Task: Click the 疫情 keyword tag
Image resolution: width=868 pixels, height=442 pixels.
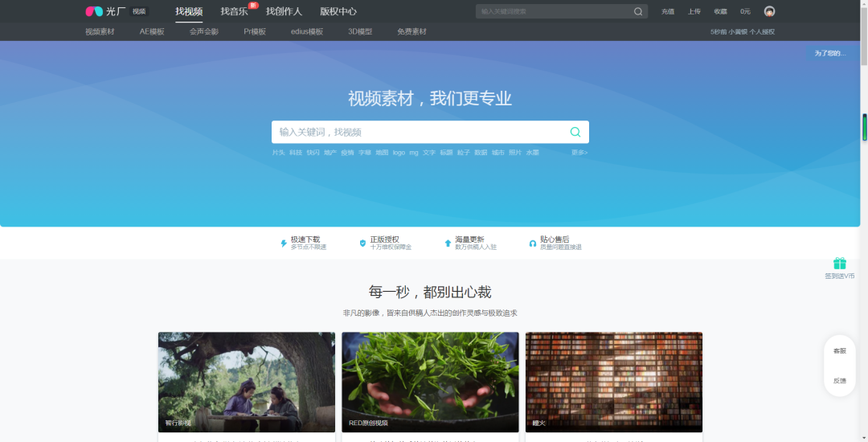Action: pyautogui.click(x=347, y=152)
